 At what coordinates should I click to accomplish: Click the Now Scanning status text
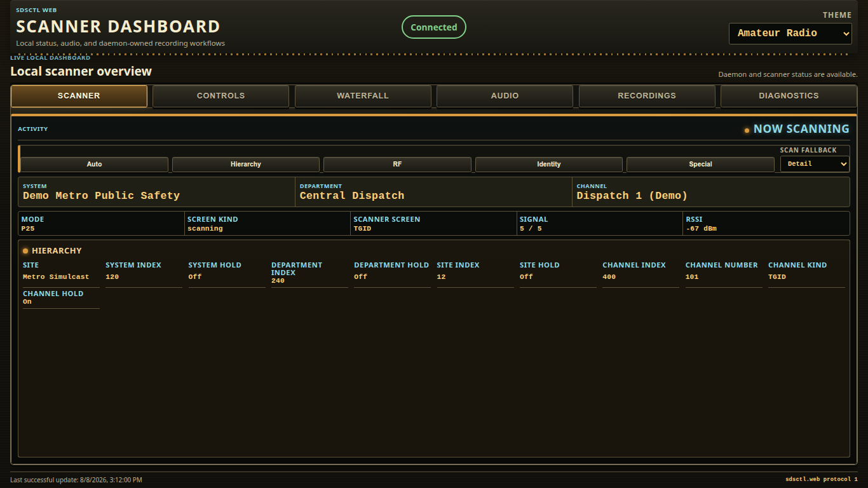coord(801,129)
